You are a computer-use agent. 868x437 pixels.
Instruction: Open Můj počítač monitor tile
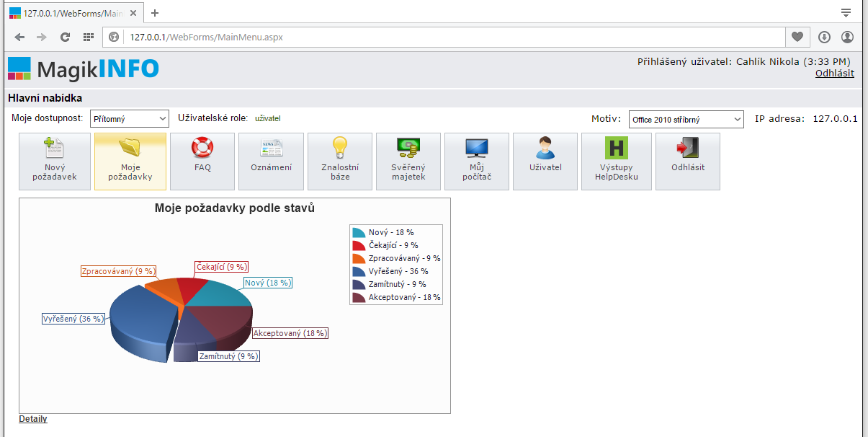coord(477,162)
